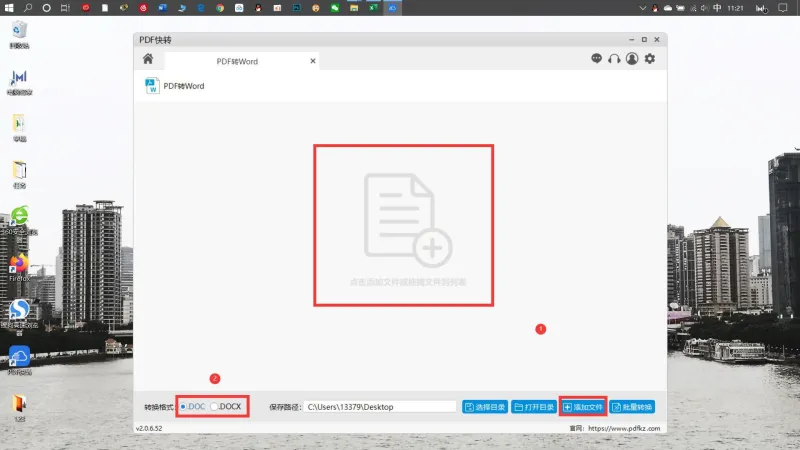Image resolution: width=800 pixels, height=450 pixels.
Task: Click the 打开目录 open directory button
Action: [534, 407]
